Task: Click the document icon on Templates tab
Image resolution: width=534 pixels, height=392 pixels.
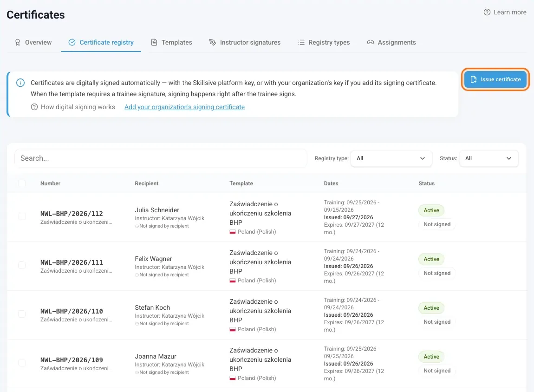Action: (x=154, y=42)
